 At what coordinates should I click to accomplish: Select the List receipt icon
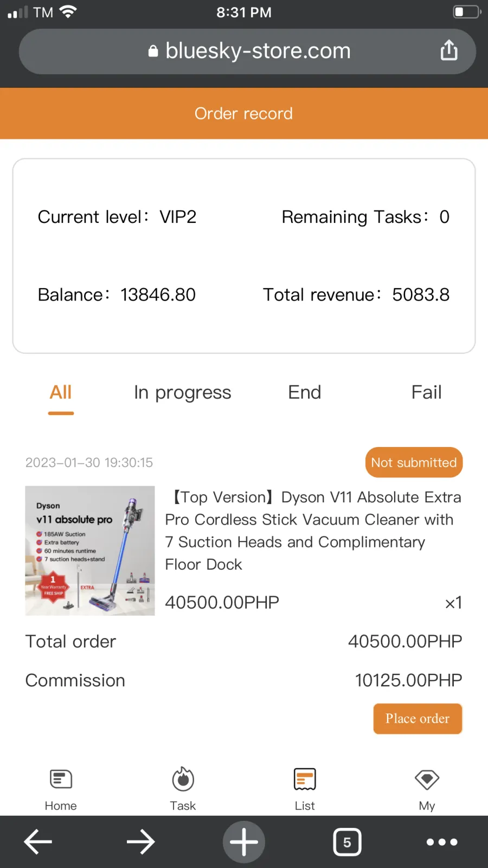pos(305,780)
